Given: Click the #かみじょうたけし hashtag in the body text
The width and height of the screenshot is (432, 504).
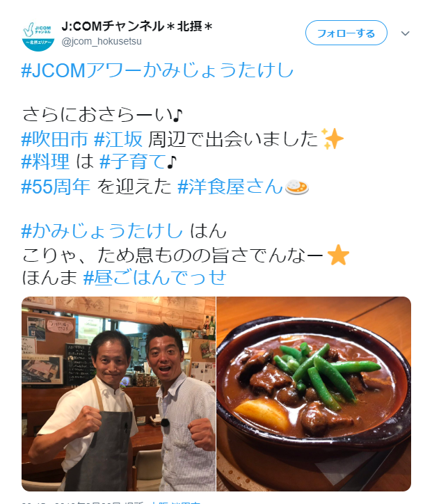Looking at the screenshot, I should tap(102, 231).
